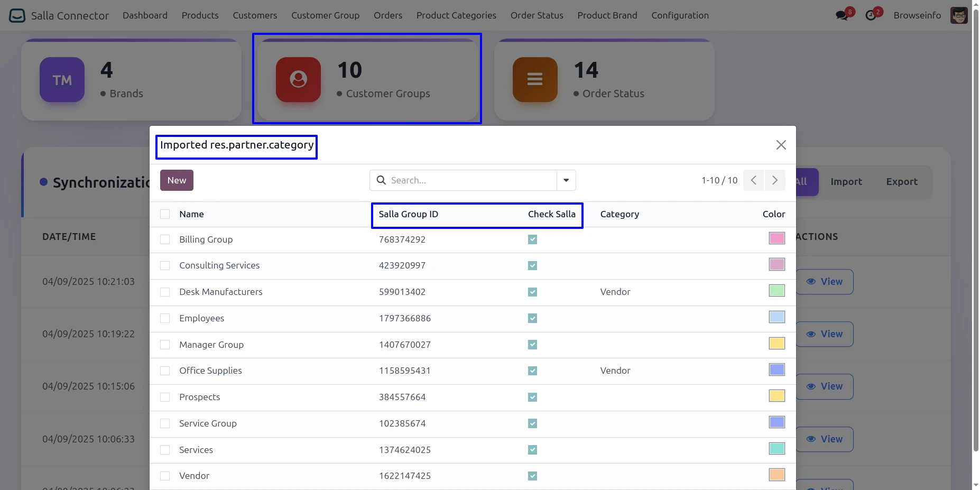
Task: Open the Product Categories menu
Action: tap(456, 15)
